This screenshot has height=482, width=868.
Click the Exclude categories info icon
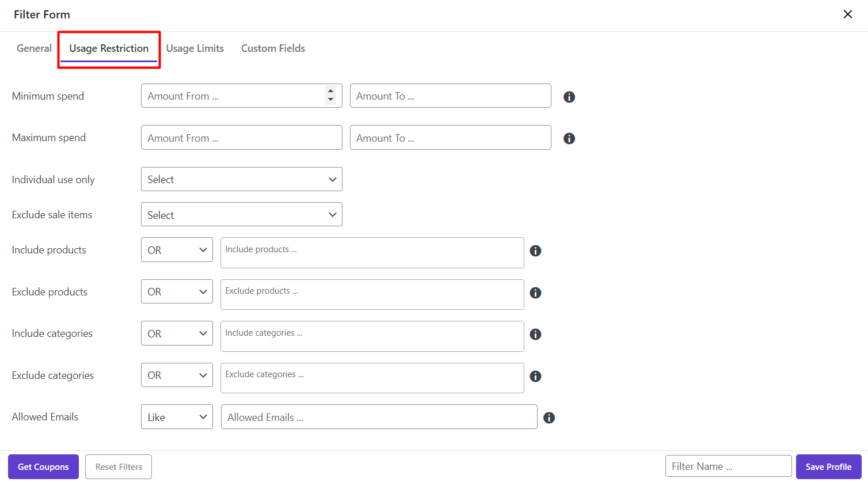point(535,376)
